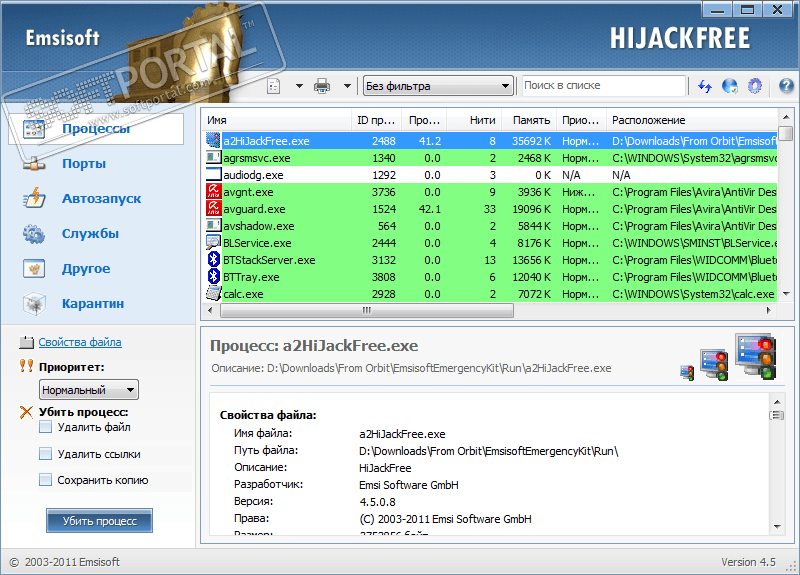Open the 'Свойства файла' link
Screen dimensions: 800x575
[x=80, y=342]
